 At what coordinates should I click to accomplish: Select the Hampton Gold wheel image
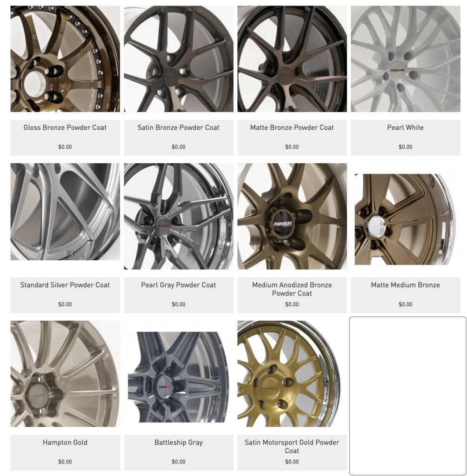pyautogui.click(x=65, y=374)
